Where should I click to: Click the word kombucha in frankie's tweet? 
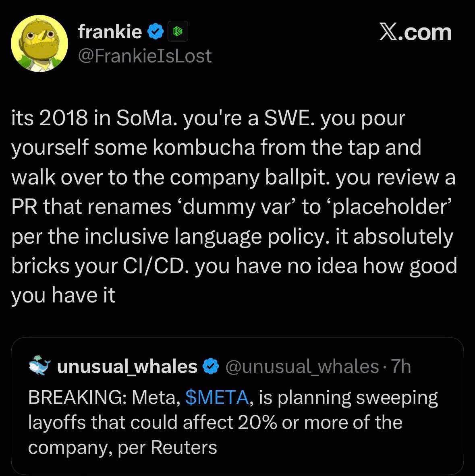204,147
